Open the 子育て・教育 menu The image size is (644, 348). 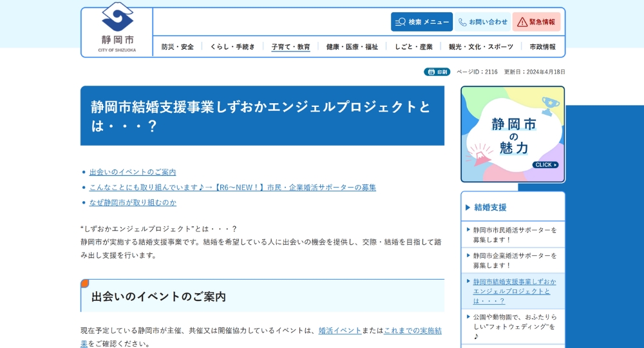point(290,47)
